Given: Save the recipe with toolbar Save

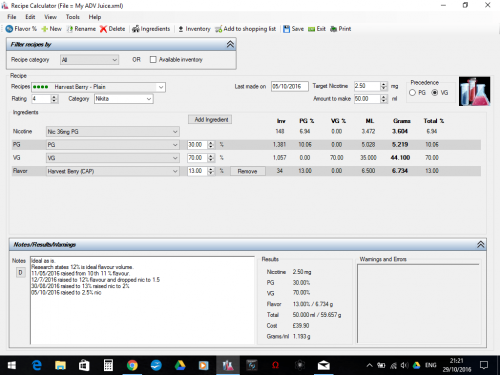Looking at the screenshot, I should click(293, 29).
